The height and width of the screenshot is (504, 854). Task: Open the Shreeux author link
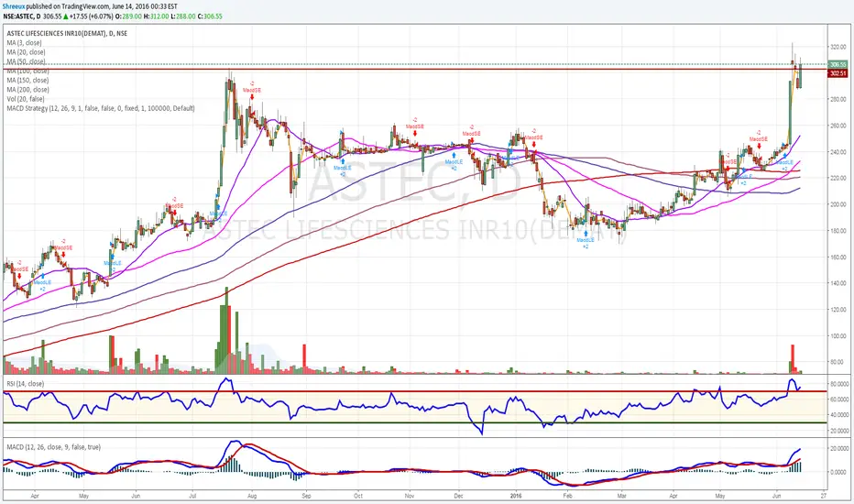point(14,6)
